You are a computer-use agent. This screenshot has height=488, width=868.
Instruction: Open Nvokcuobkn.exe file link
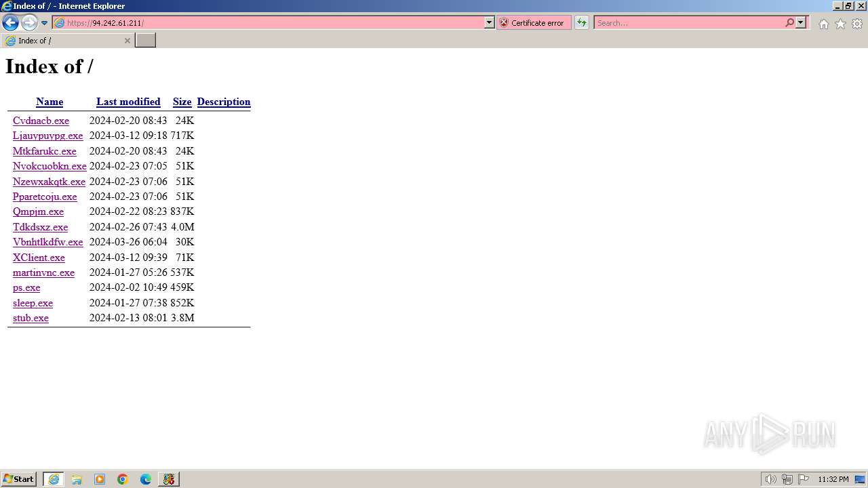[x=50, y=166]
